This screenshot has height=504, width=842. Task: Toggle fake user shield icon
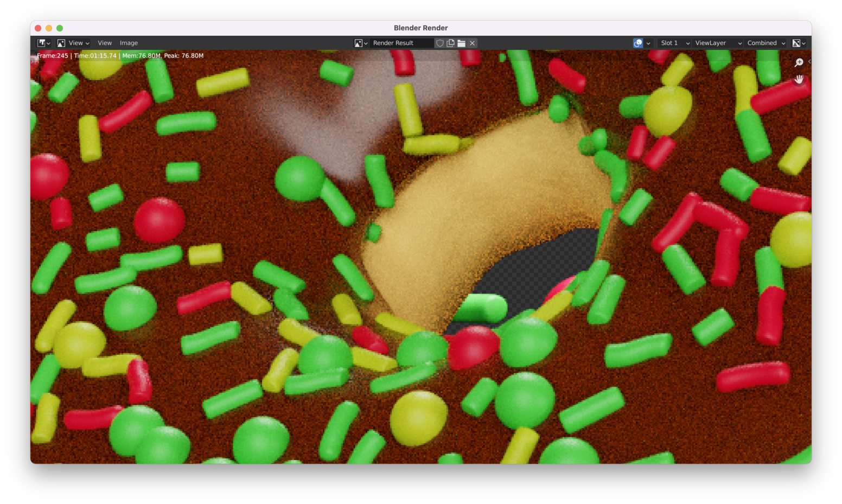click(440, 43)
